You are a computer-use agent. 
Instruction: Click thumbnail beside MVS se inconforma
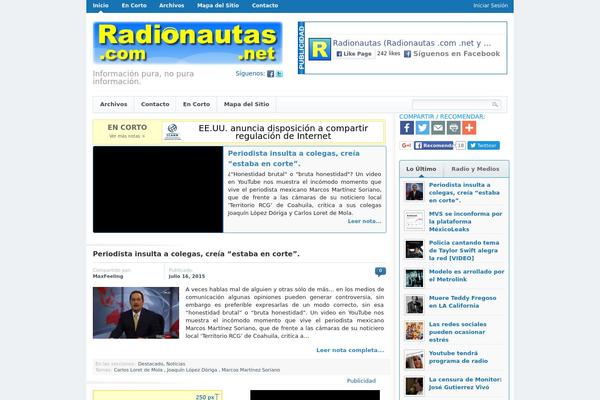[x=414, y=221]
